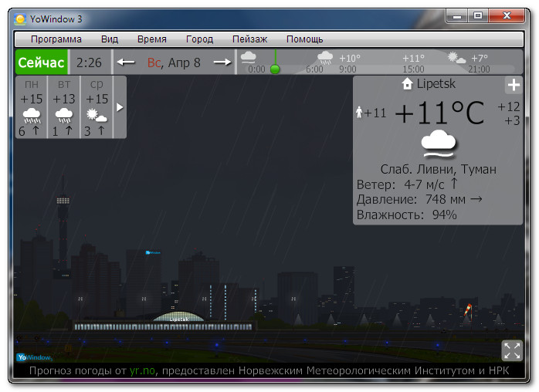The image size is (539, 392).
Task: Click the left arrow to previous day
Action: (126, 63)
